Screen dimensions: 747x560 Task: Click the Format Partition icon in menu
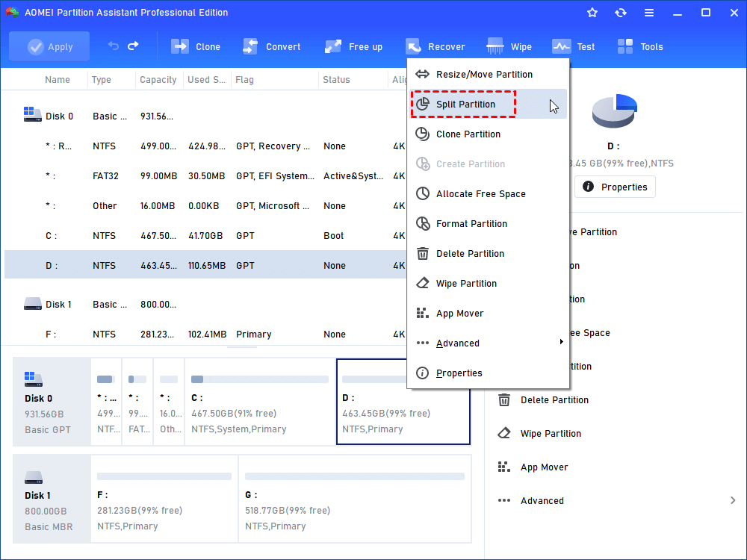[423, 223]
